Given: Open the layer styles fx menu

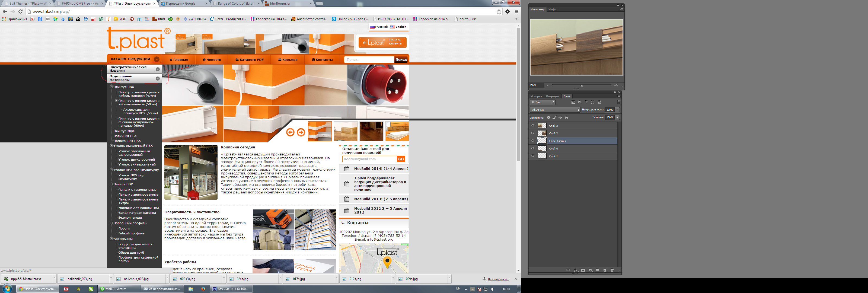Looking at the screenshot, I should 576,270.
